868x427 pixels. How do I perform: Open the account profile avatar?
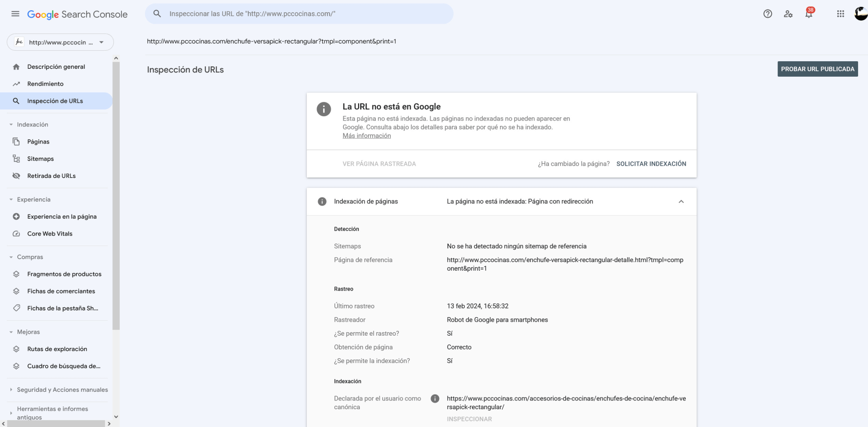861,14
